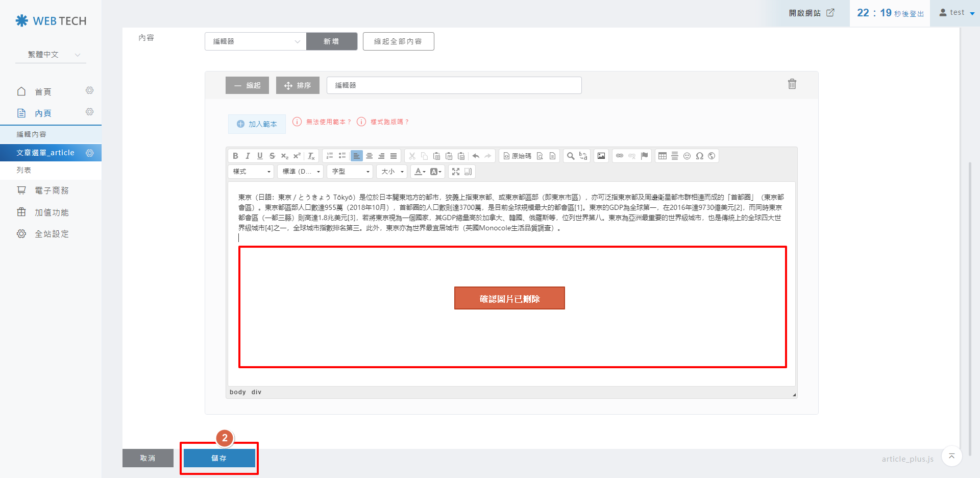
Task: Click the blue 儲存 save button
Action: (x=219, y=458)
